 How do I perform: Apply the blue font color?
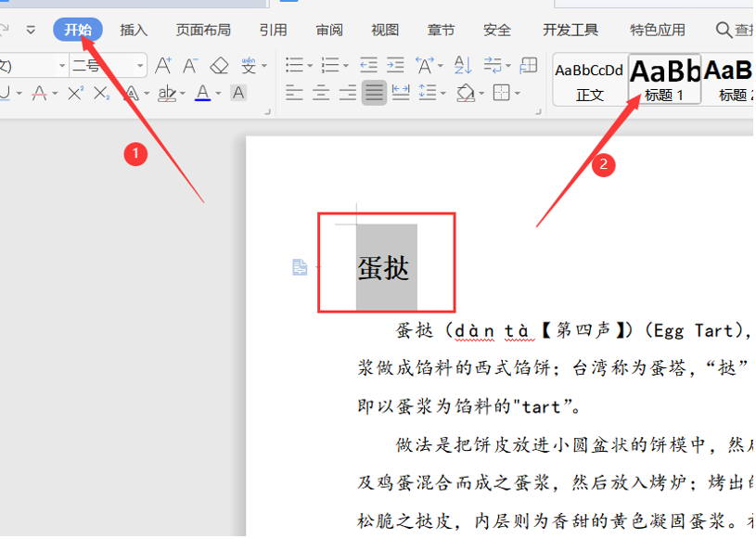[203, 93]
